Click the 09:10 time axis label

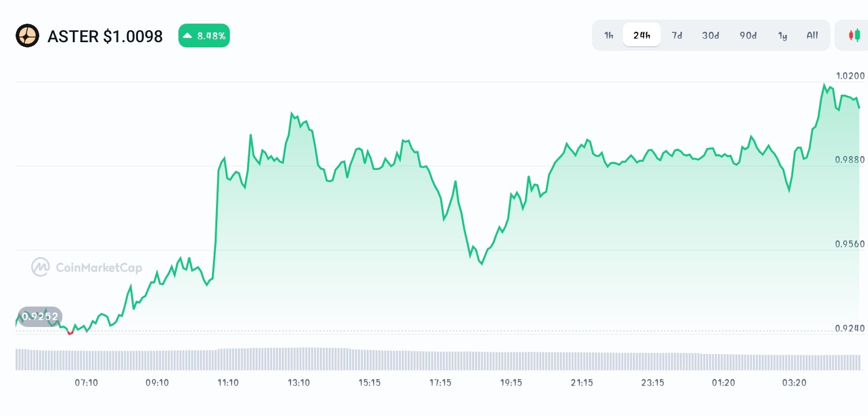(x=157, y=382)
